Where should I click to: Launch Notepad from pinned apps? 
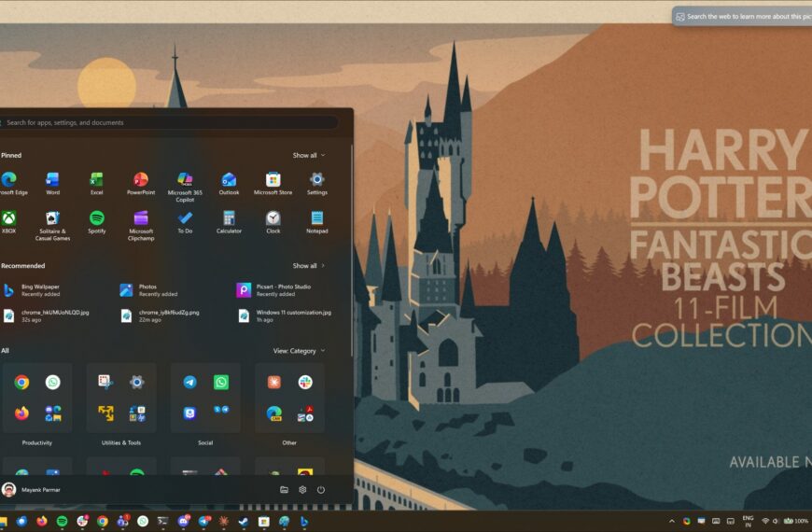tap(317, 222)
